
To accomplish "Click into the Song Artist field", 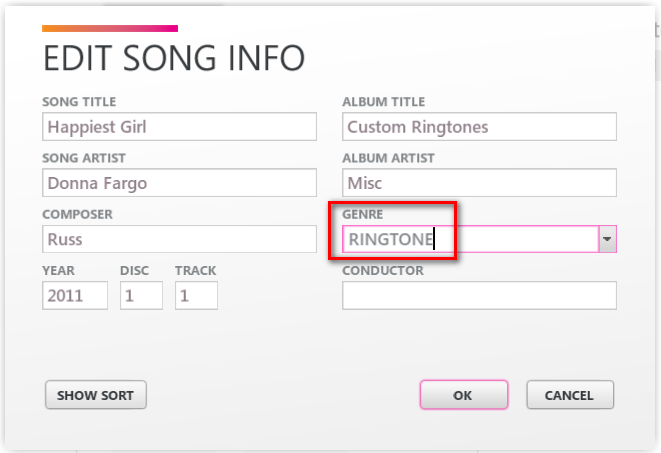I will tap(179, 183).
